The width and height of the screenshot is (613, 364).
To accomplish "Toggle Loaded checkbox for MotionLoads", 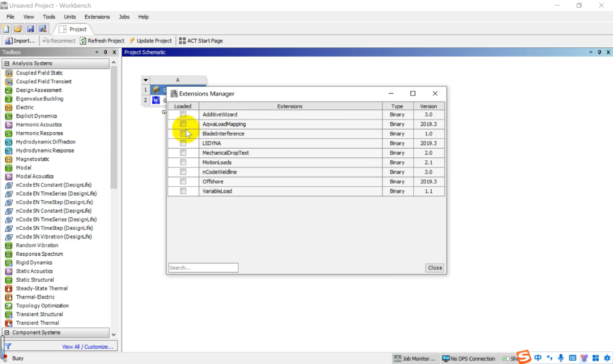I will 183,162.
